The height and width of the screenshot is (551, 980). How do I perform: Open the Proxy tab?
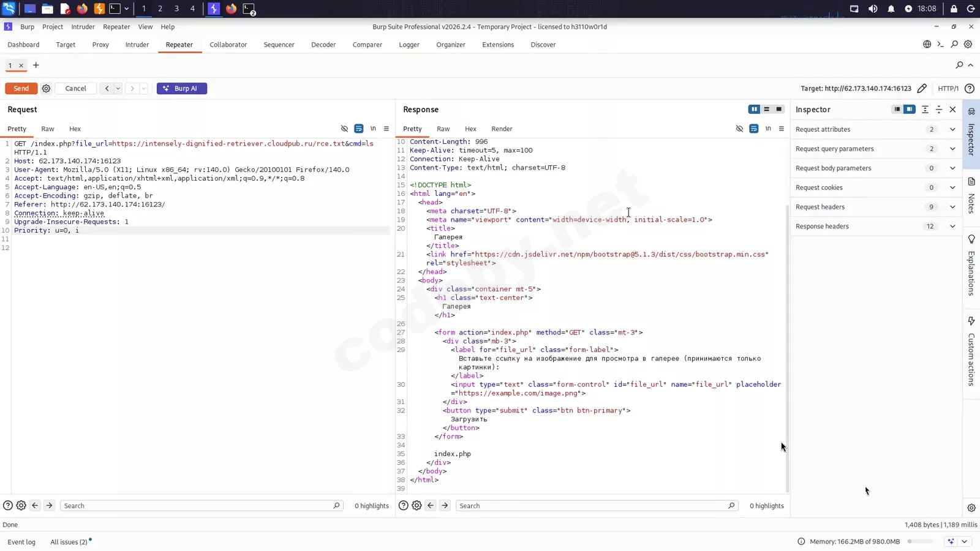(x=100, y=45)
